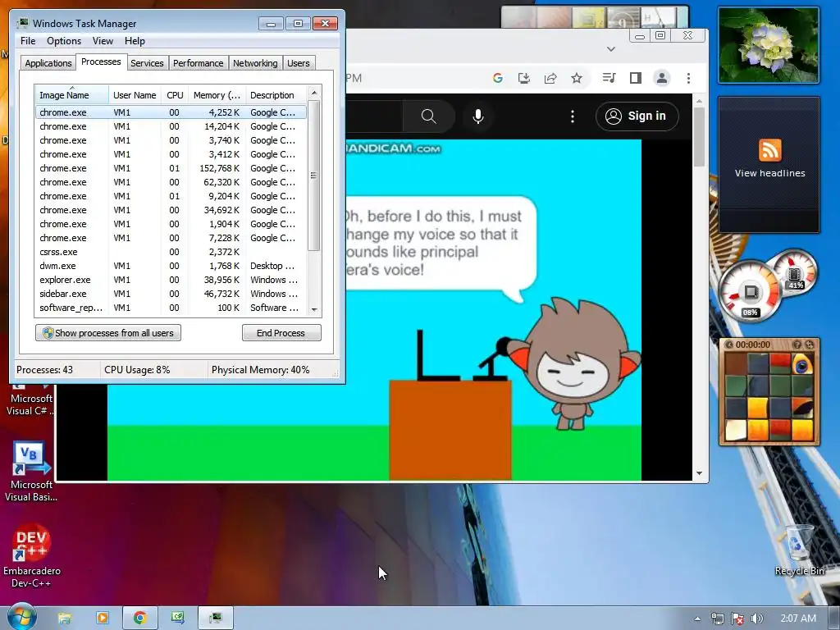Screen dimensions: 840x630
Task: Toggle the Chrome side panel icon
Action: click(636, 78)
